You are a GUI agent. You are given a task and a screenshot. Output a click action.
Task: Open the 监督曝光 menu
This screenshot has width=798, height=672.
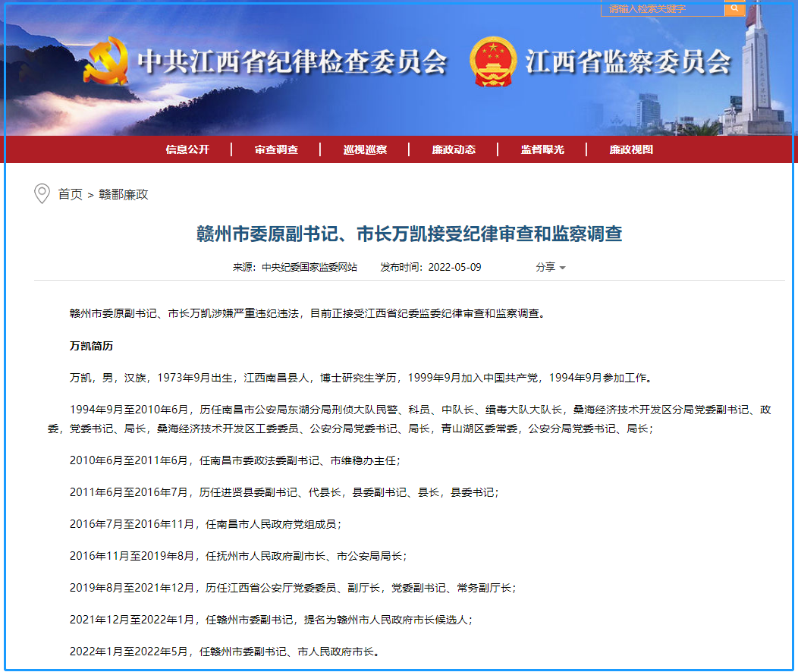click(x=542, y=149)
